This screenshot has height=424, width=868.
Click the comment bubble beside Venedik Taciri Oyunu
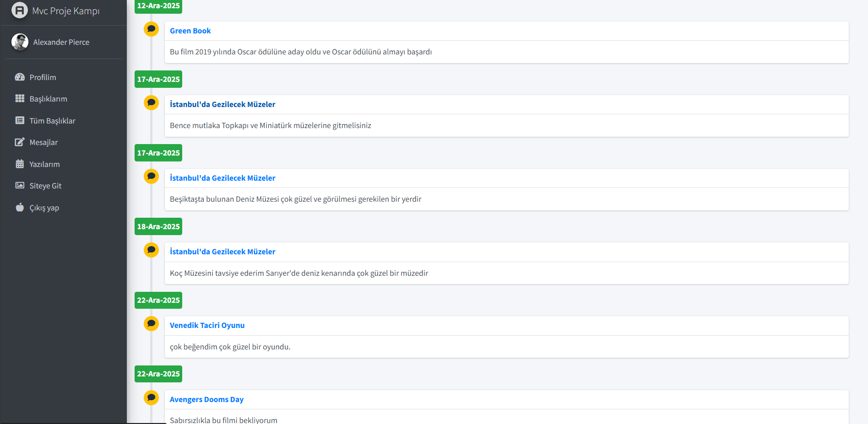[151, 324]
